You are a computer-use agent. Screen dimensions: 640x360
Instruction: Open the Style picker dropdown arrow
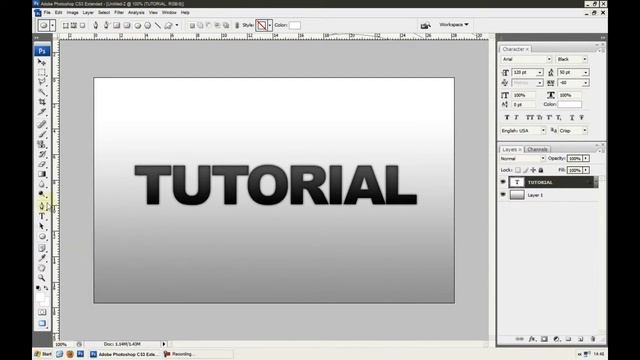(270, 25)
